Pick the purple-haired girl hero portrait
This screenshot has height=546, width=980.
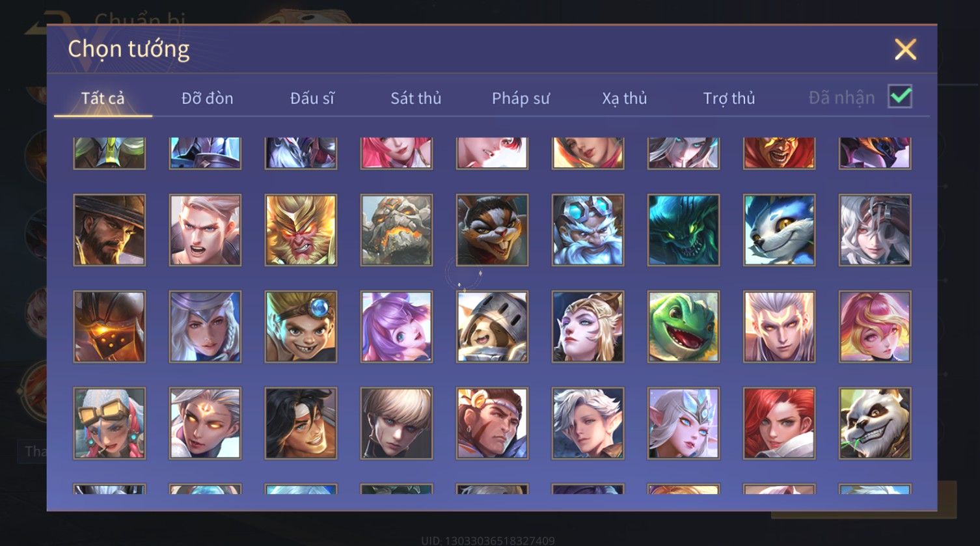click(x=396, y=326)
